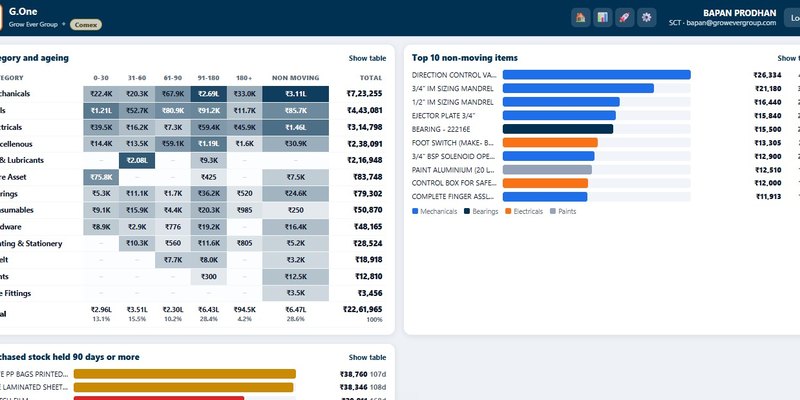Select the ₹12.5K non-moving cell
The width and height of the screenshot is (800, 400).
click(296, 277)
